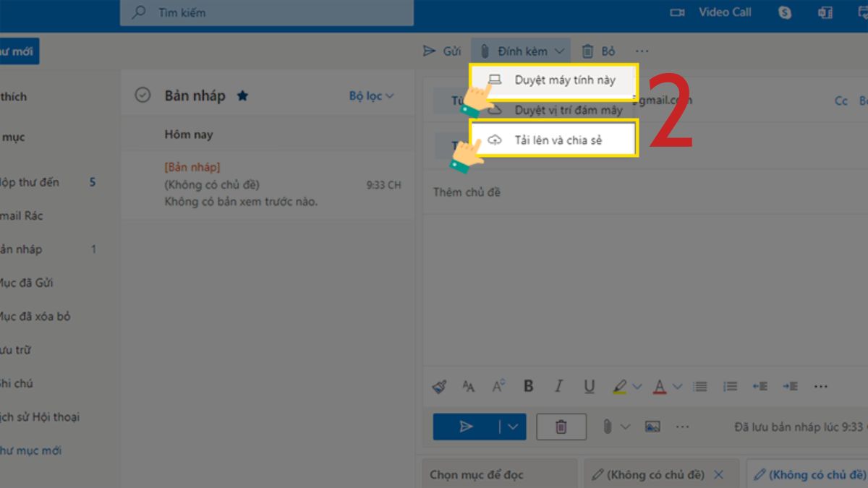
Task: Choose Duyệt vị trí đám mây
Action: (x=554, y=110)
